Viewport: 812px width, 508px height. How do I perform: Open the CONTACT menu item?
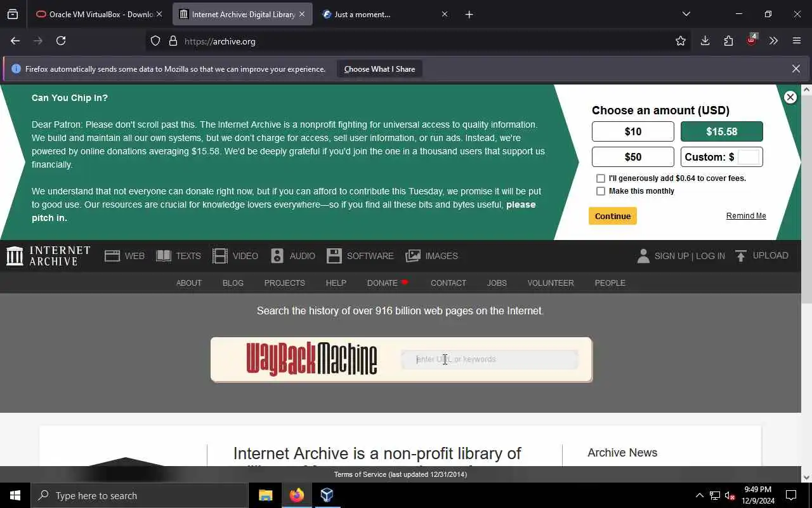click(x=448, y=283)
